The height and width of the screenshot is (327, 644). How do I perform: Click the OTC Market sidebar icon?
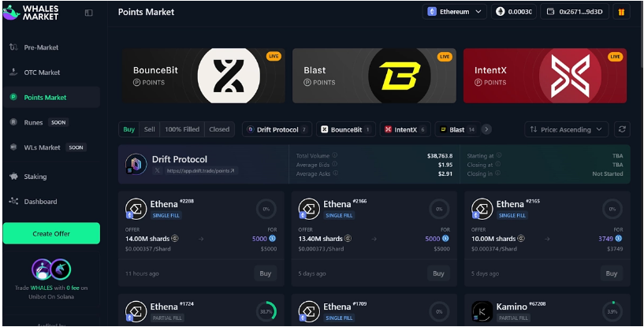[x=13, y=72]
